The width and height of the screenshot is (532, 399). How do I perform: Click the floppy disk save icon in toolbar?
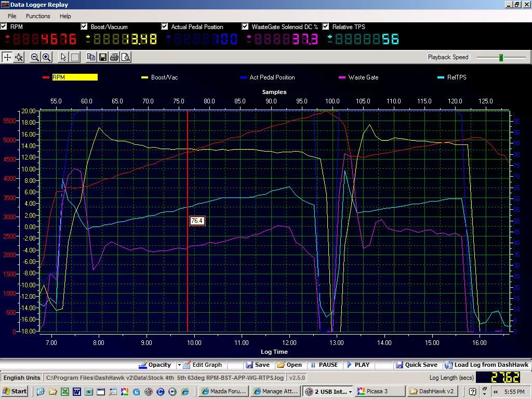click(x=103, y=57)
